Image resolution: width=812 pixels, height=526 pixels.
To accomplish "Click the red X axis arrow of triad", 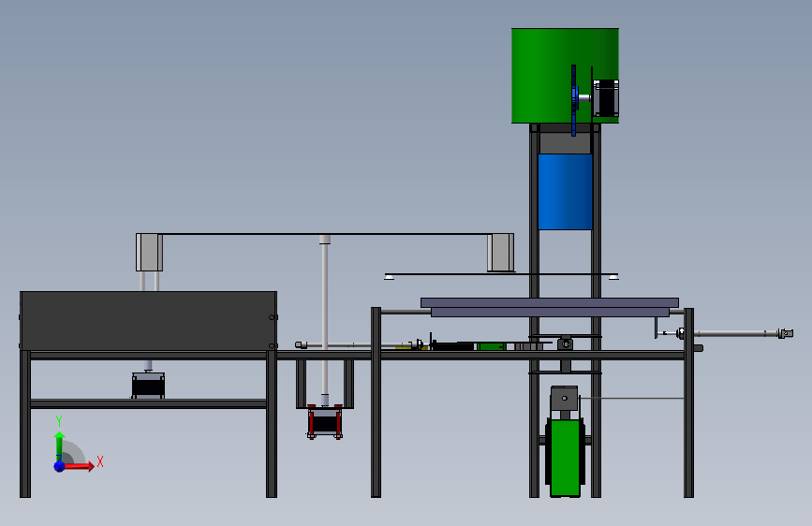I will coord(79,466).
